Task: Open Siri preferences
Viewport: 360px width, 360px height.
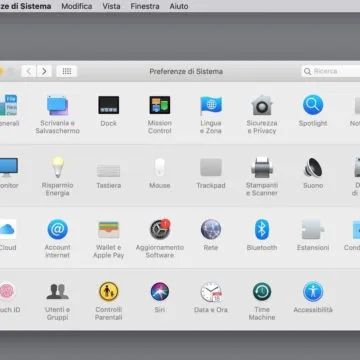Action: pyautogui.click(x=160, y=297)
